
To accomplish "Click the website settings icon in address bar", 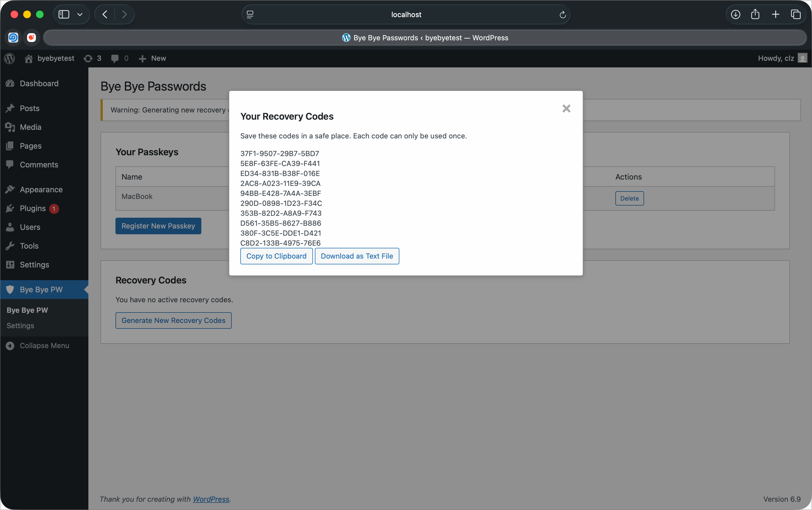I will (250, 14).
